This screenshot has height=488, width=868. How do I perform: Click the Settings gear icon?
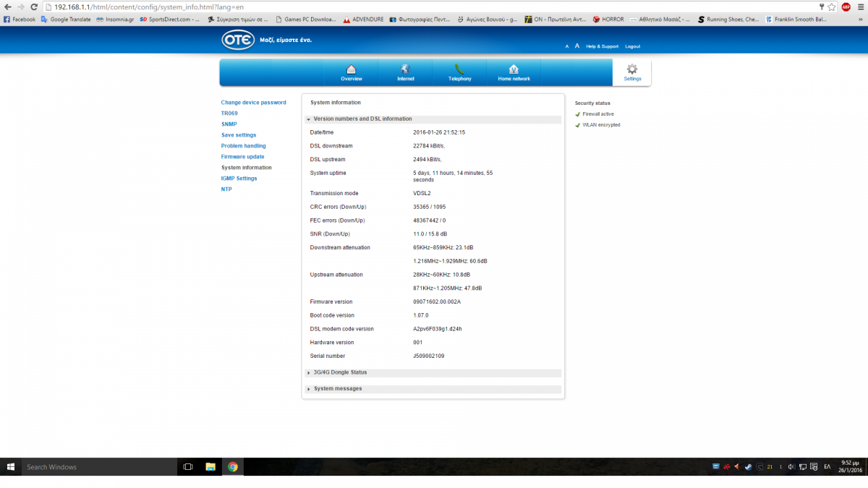pyautogui.click(x=632, y=69)
